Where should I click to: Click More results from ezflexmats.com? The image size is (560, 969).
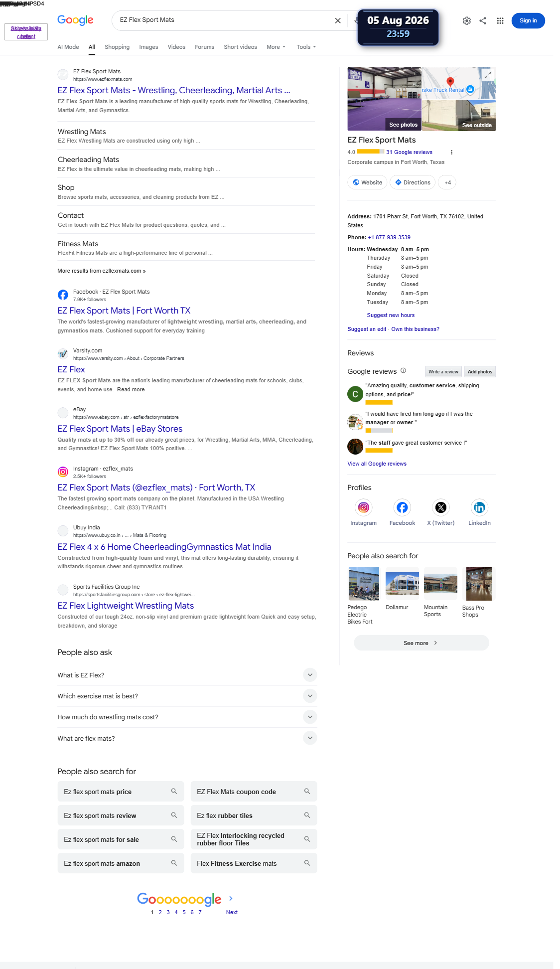pyautogui.click(x=102, y=271)
